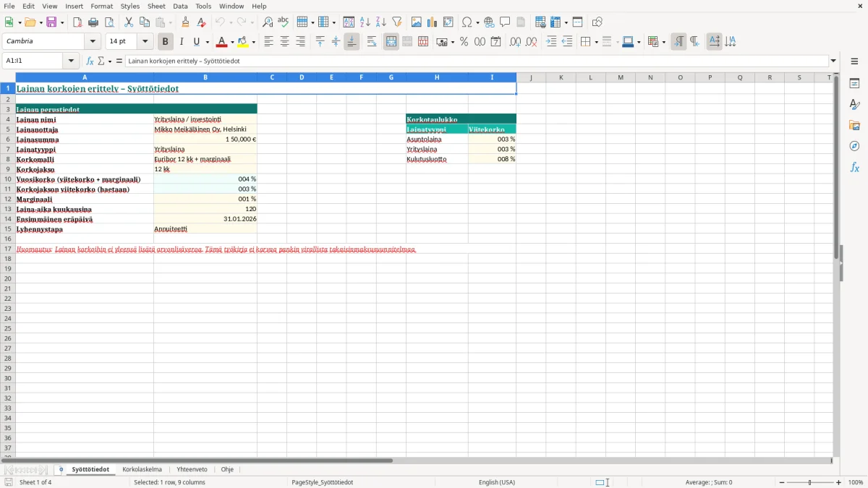Click the Save document icon
Viewport: 868px width, 488px height.
51,22
